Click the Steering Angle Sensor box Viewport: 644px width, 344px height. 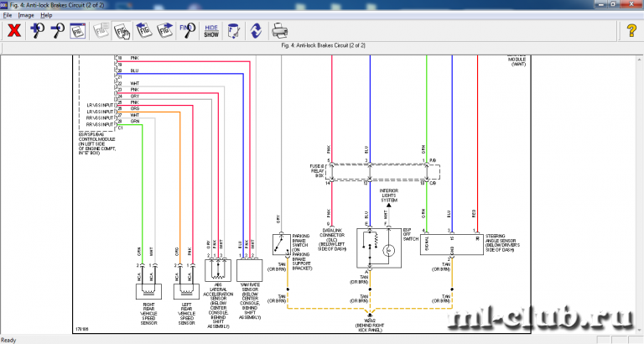pos(452,244)
